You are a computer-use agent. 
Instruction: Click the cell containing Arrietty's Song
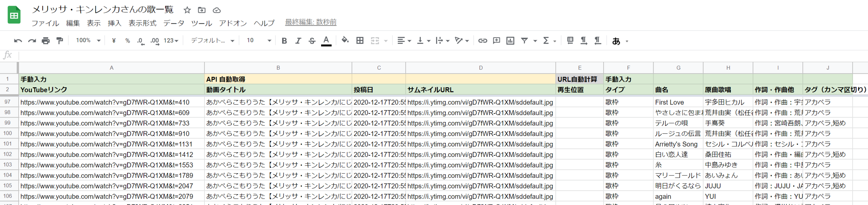point(678,144)
